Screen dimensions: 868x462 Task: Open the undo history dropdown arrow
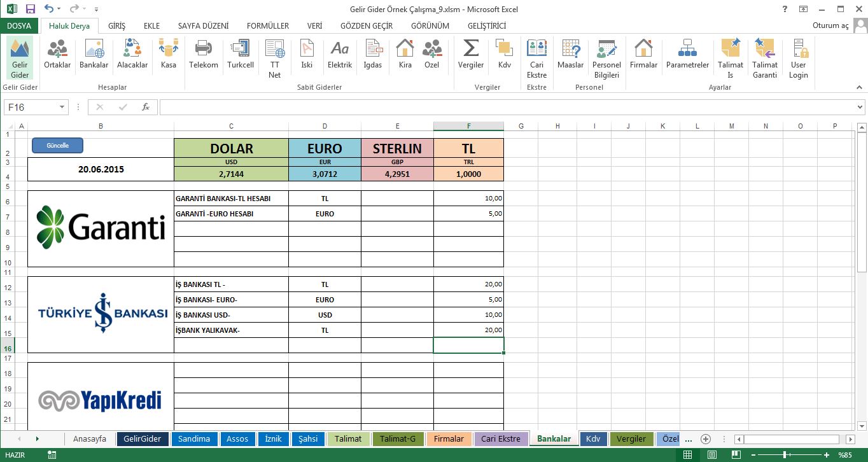click(59, 10)
